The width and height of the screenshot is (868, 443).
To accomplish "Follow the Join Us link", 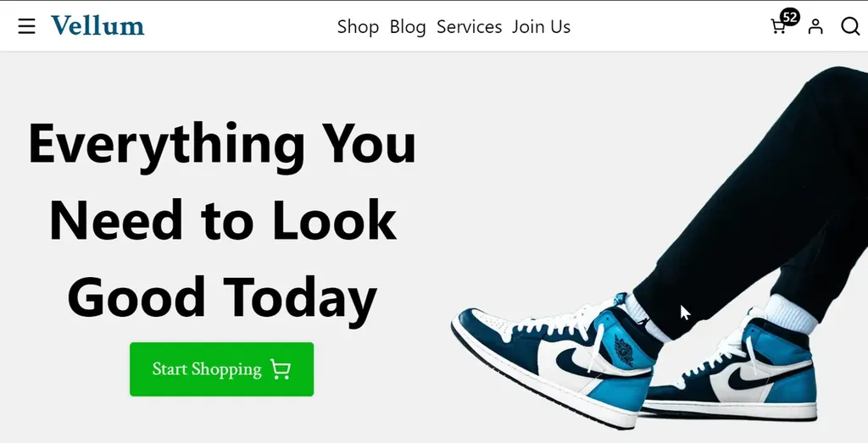I will pyautogui.click(x=541, y=26).
